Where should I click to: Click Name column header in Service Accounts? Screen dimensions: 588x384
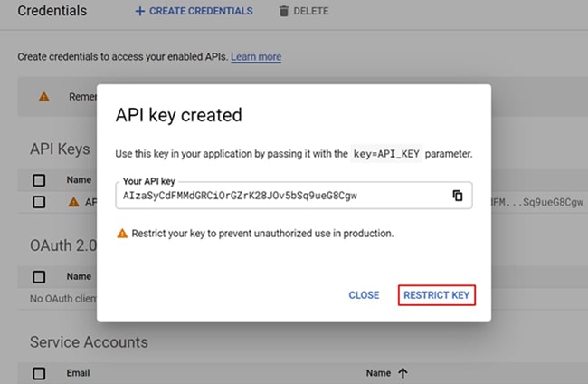click(378, 373)
